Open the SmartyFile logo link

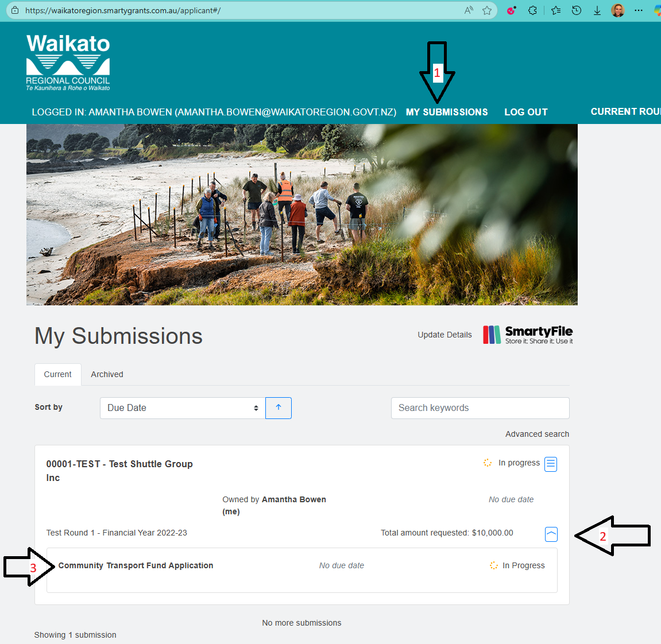click(528, 335)
